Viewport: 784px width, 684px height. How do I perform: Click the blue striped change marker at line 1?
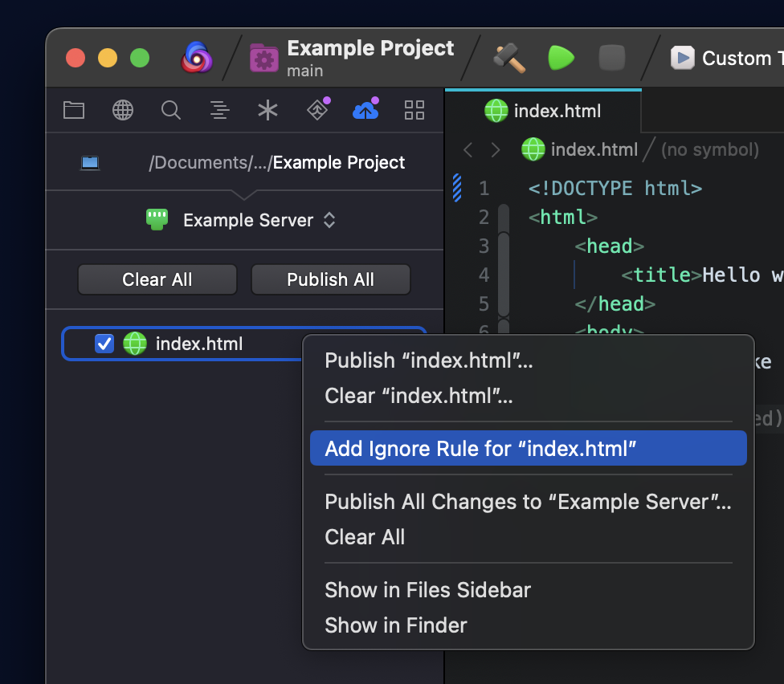pyautogui.click(x=457, y=188)
